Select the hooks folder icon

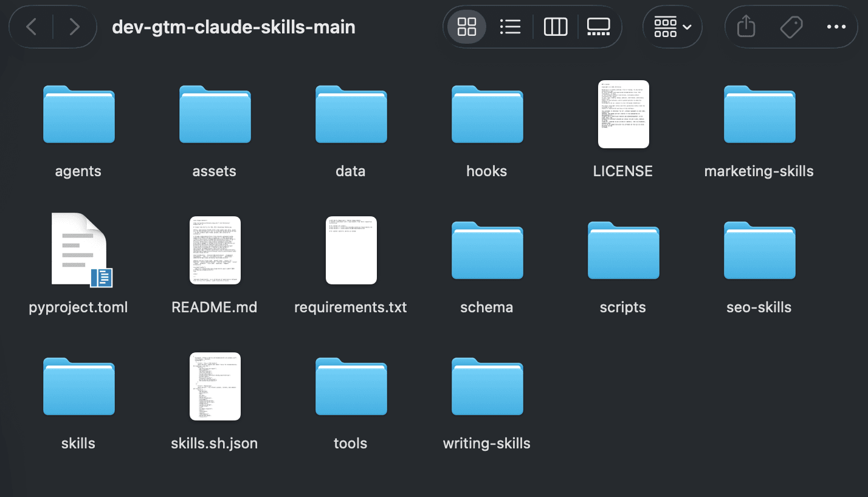(487, 114)
